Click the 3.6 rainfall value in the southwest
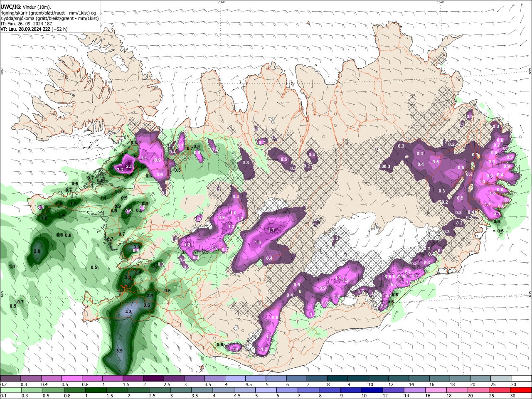This screenshot has width=532, height=399. point(146,305)
